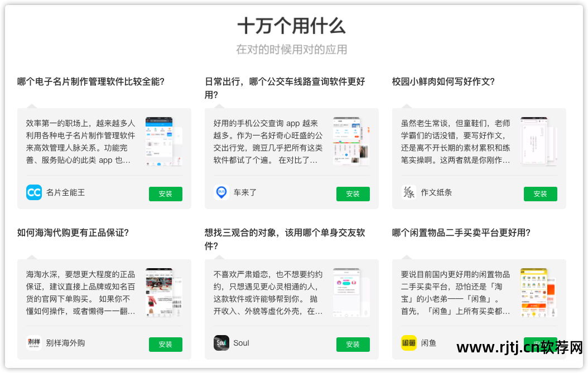This screenshot has width=588, height=373.
Task: Open the 车来了 screenshot thumbnail
Action: (x=351, y=142)
